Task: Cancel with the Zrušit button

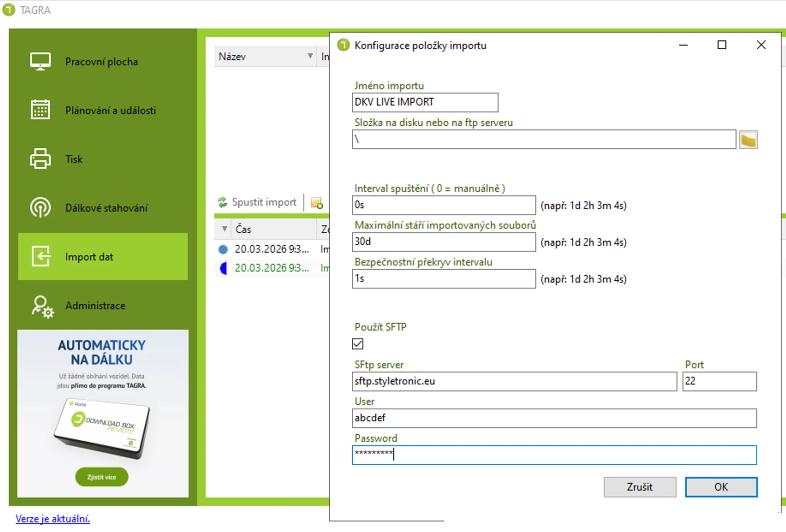Action: 640,487
